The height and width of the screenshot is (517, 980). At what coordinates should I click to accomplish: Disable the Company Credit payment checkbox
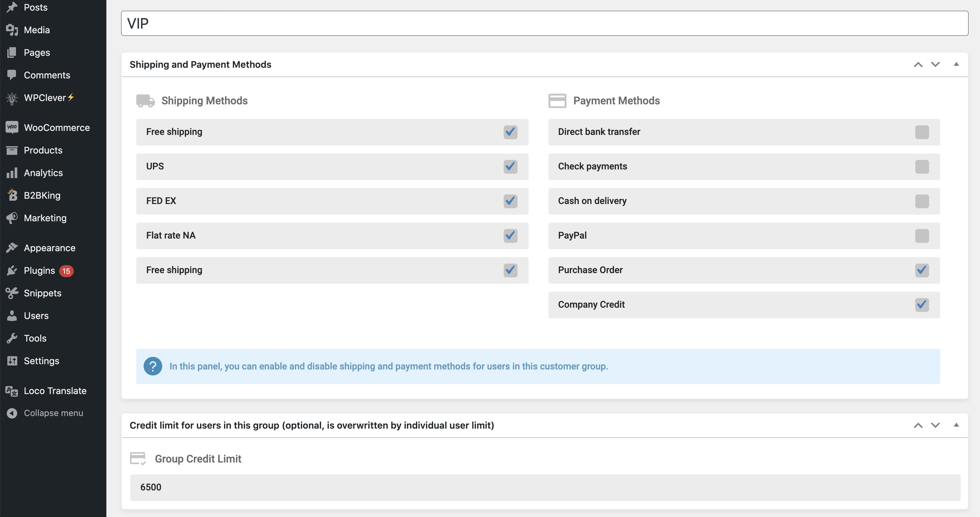(921, 304)
